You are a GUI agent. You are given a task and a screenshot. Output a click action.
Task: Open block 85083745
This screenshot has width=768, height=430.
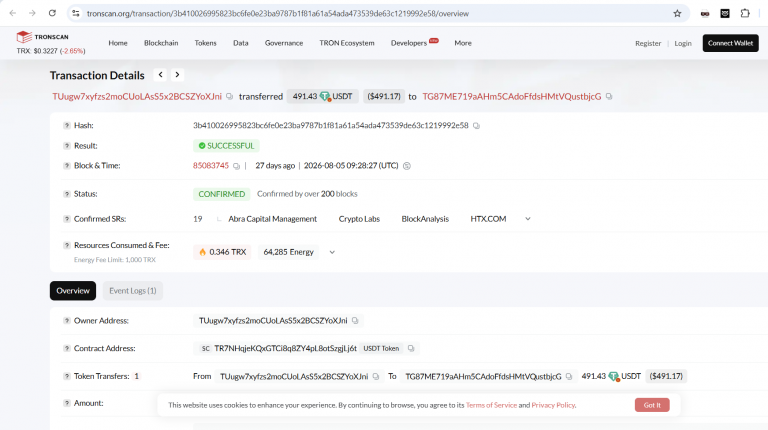211,166
